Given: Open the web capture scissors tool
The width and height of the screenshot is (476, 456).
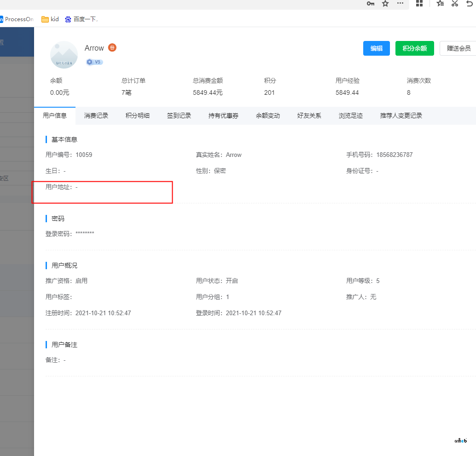Looking at the screenshot, I should 454,4.
